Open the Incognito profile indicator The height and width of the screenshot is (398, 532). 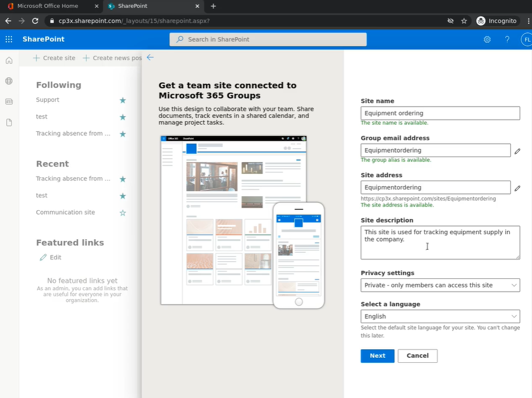(x=496, y=21)
